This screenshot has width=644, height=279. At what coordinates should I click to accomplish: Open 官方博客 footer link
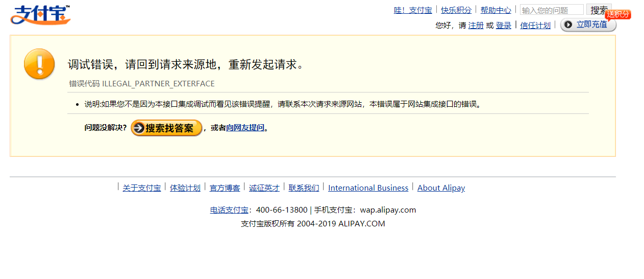pyautogui.click(x=225, y=188)
